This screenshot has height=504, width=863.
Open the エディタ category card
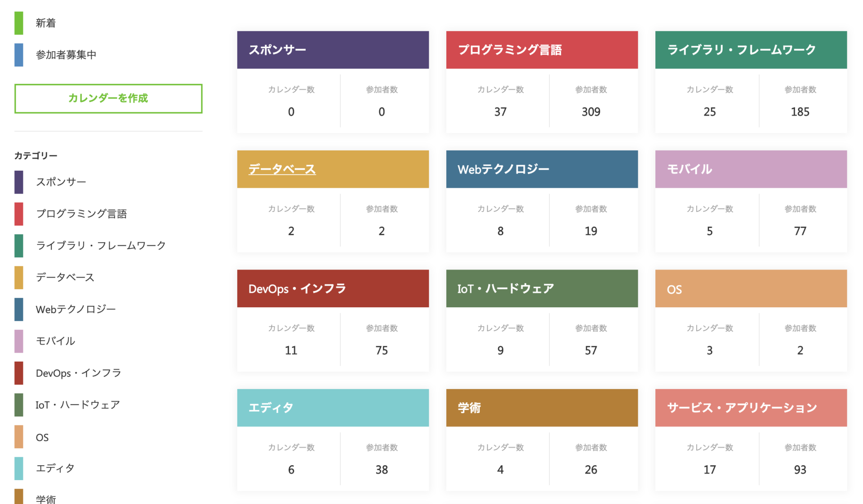point(333,407)
